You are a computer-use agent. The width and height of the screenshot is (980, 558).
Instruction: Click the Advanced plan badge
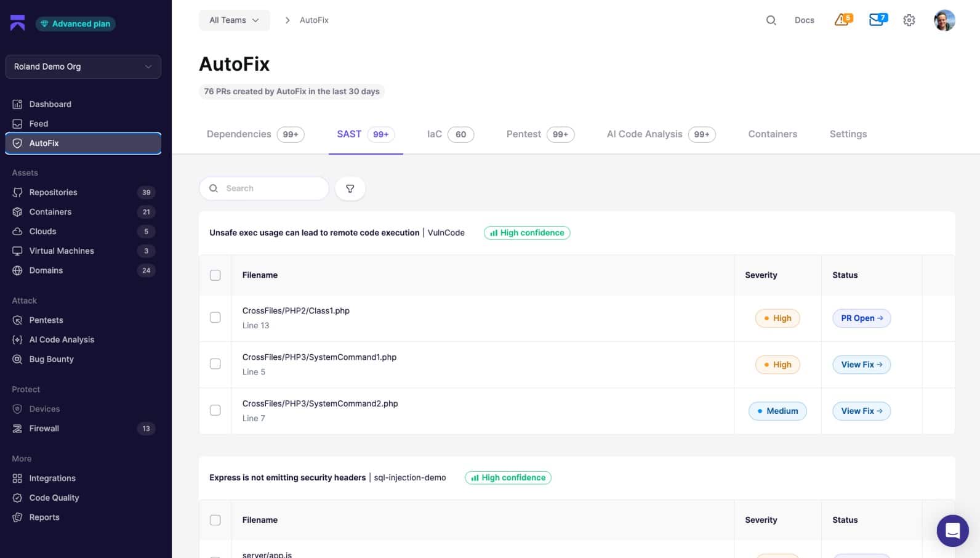tap(76, 24)
